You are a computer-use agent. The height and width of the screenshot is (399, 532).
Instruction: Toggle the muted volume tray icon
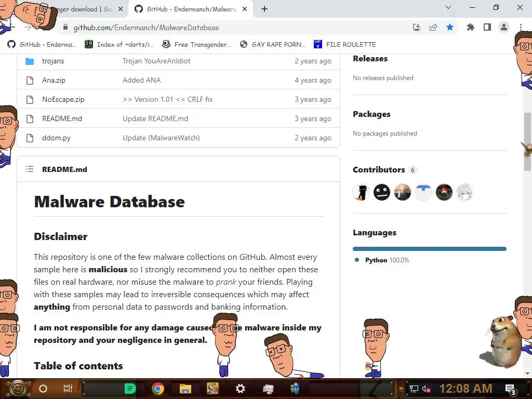[x=426, y=389]
